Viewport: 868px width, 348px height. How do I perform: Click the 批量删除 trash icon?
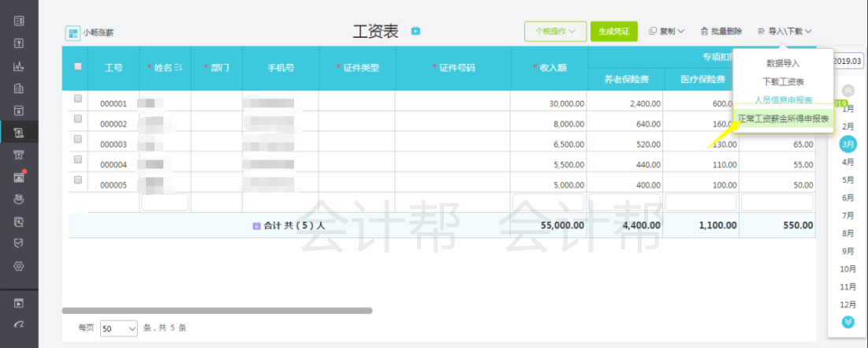pos(704,32)
